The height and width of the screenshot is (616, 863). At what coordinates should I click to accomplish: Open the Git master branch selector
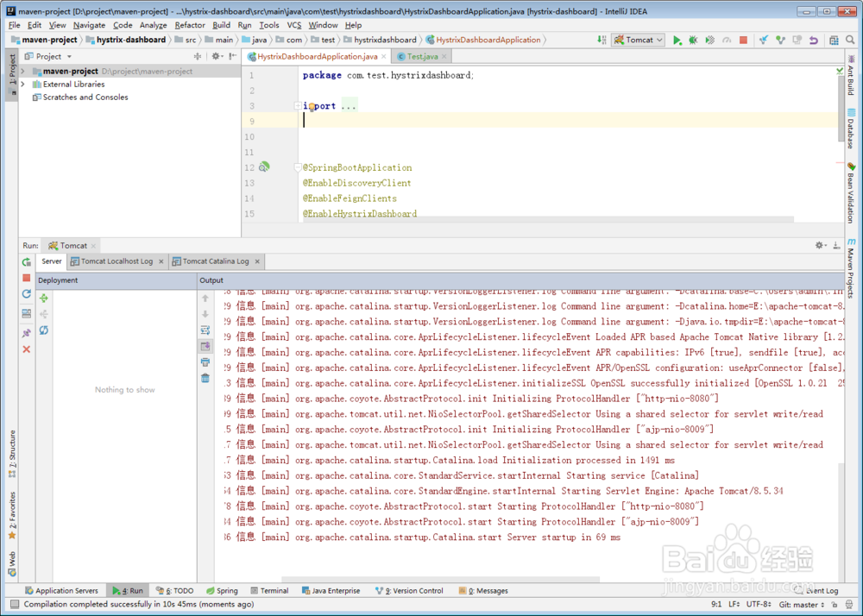tap(802, 605)
